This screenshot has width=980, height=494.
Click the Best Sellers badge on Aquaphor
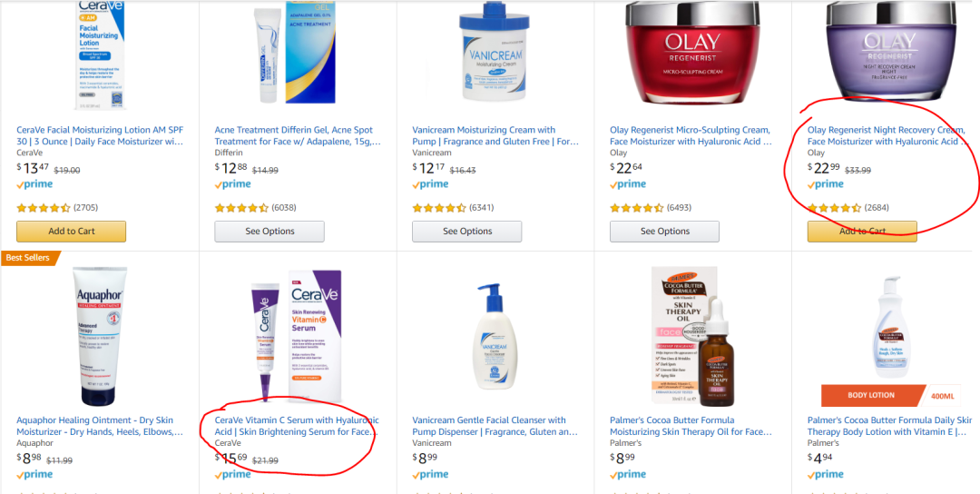pyautogui.click(x=29, y=258)
